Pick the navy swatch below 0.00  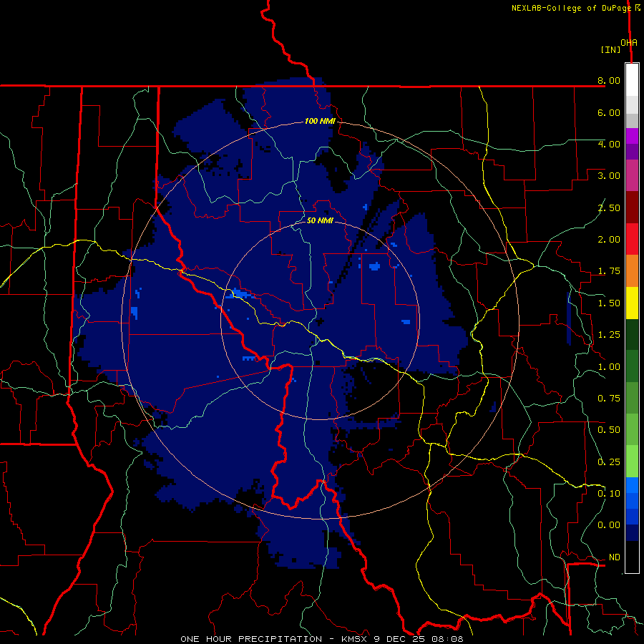(x=632, y=533)
